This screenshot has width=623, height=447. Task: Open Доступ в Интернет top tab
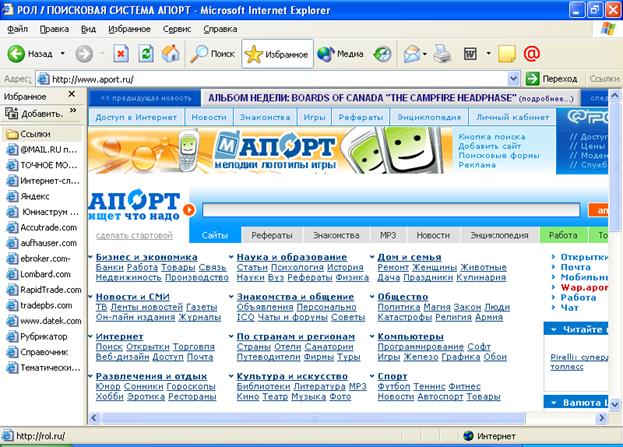[x=136, y=117]
